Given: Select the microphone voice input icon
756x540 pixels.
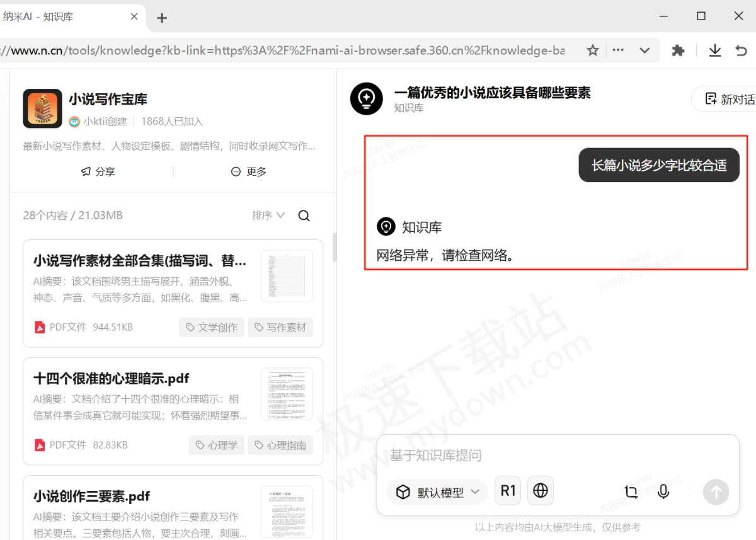Looking at the screenshot, I should coord(663,492).
